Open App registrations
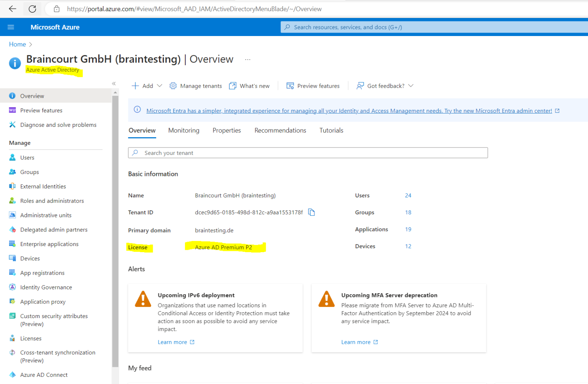588x384 pixels. (42, 272)
